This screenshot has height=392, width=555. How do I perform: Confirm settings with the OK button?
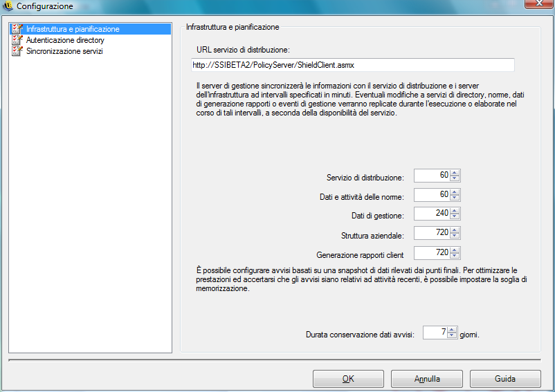(348, 379)
